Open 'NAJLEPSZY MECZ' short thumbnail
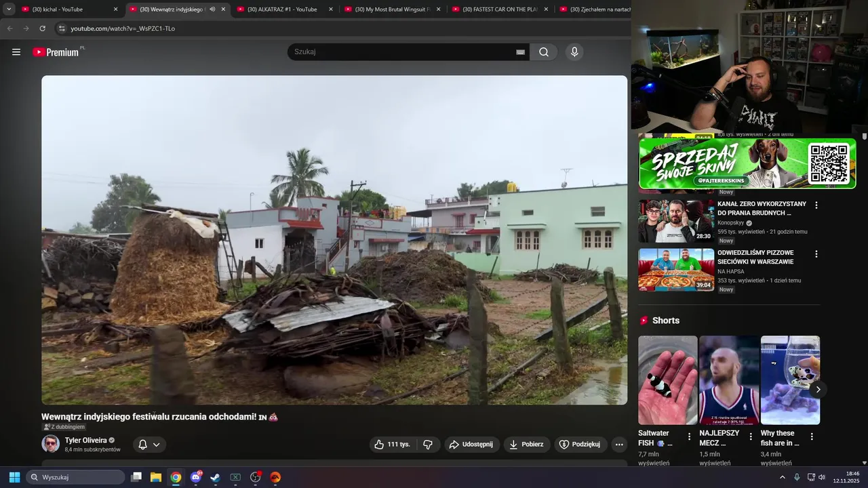Screen dimensions: 868x488 pyautogui.click(x=729, y=380)
